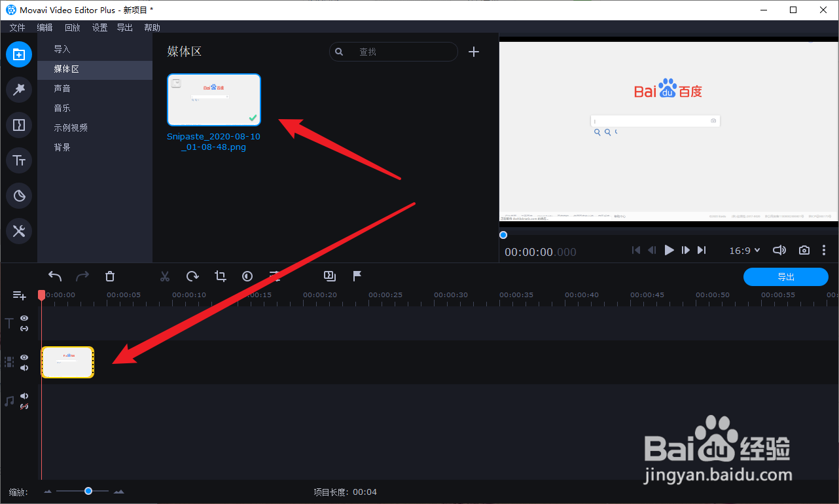This screenshot has width=839, height=504.
Task: Select 示例视频 in the side list
Action: pos(95,128)
